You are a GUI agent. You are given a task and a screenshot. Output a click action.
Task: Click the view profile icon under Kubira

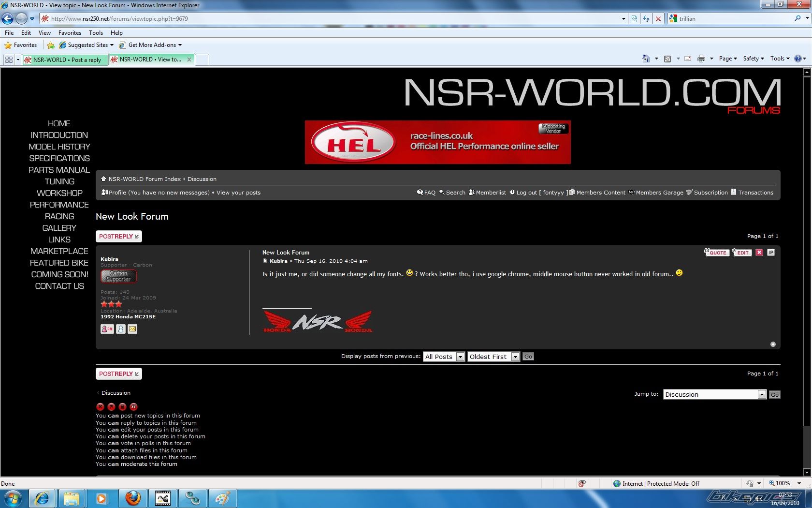pos(121,329)
